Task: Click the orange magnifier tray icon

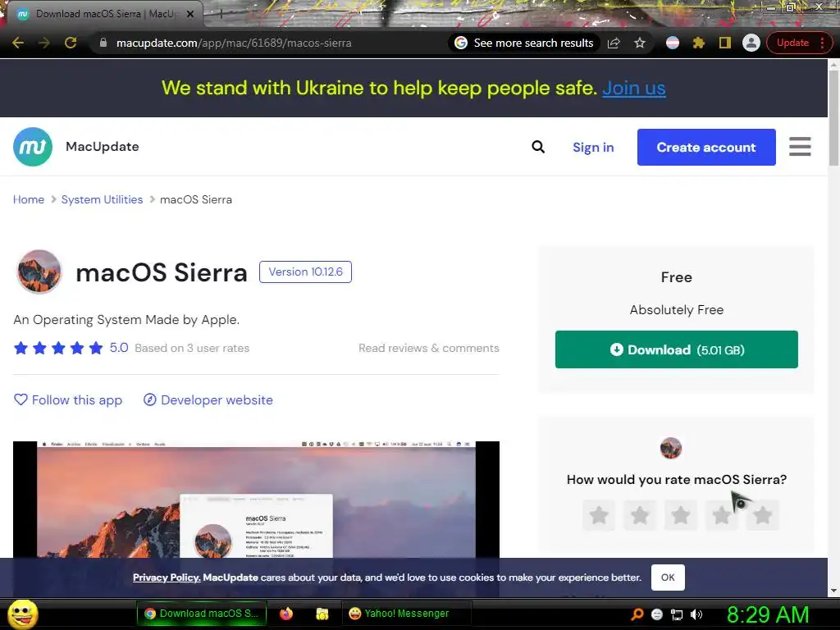Action: click(x=637, y=614)
